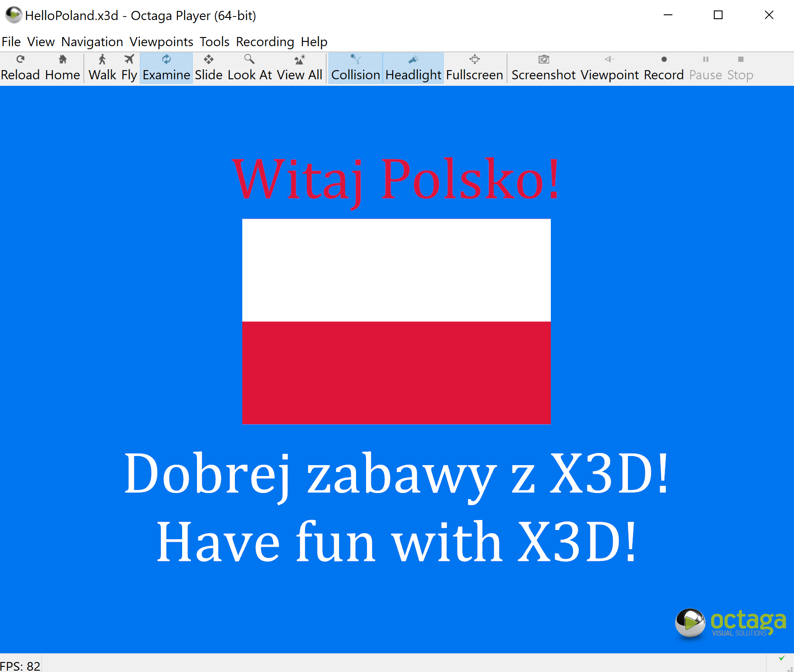Open the Recording menu
794x672 pixels.
click(x=265, y=42)
